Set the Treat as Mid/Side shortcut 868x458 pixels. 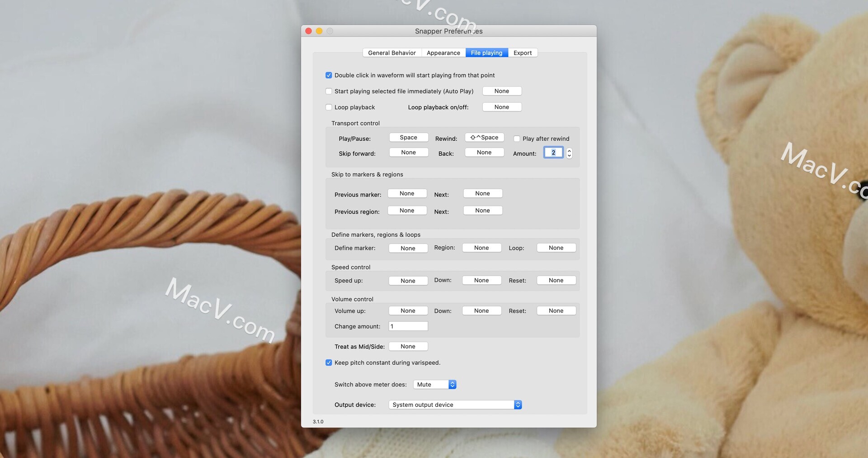408,346
